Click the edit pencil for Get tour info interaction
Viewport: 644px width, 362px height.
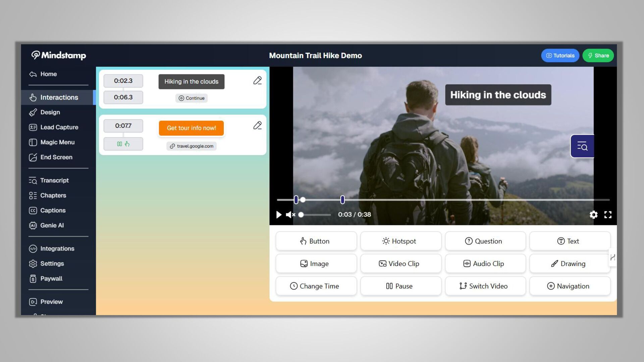point(257,125)
